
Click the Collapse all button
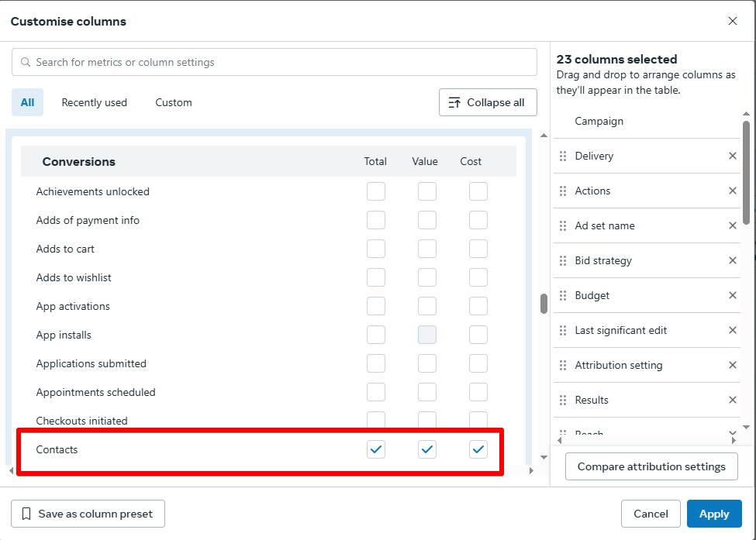[x=488, y=102]
